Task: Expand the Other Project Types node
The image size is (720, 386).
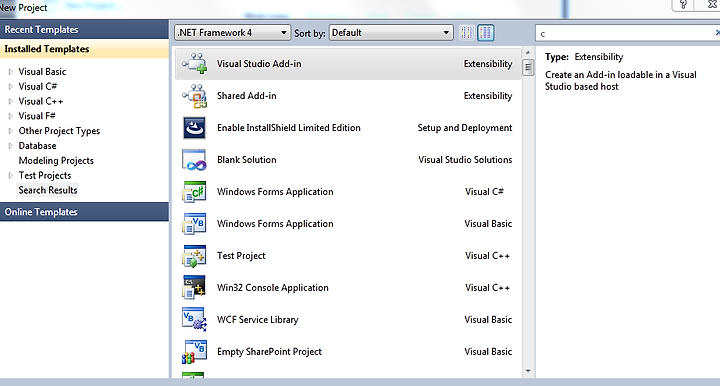Action: click(11, 131)
